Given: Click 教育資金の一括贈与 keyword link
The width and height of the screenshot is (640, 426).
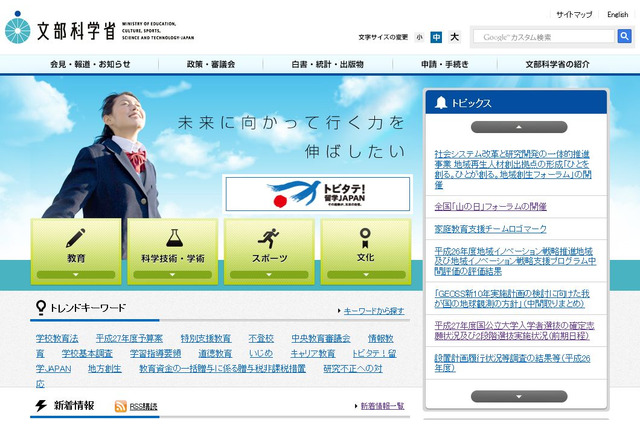Looking at the screenshot, I should coord(222,368).
